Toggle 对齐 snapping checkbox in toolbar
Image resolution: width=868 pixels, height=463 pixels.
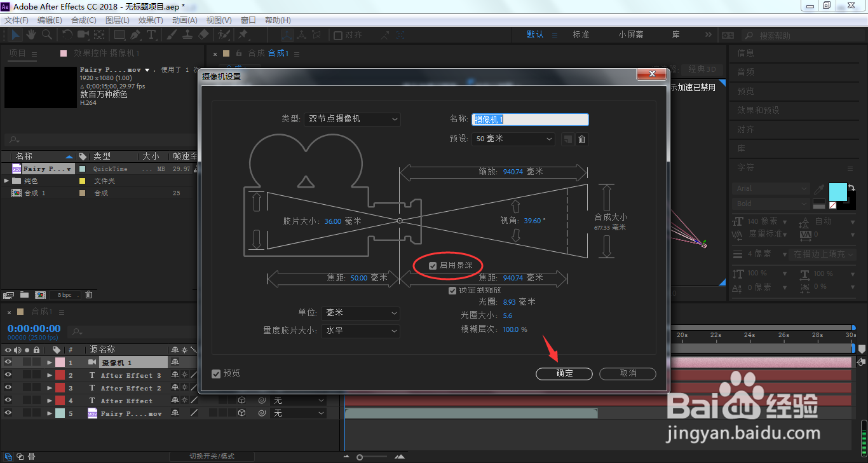[x=338, y=35]
